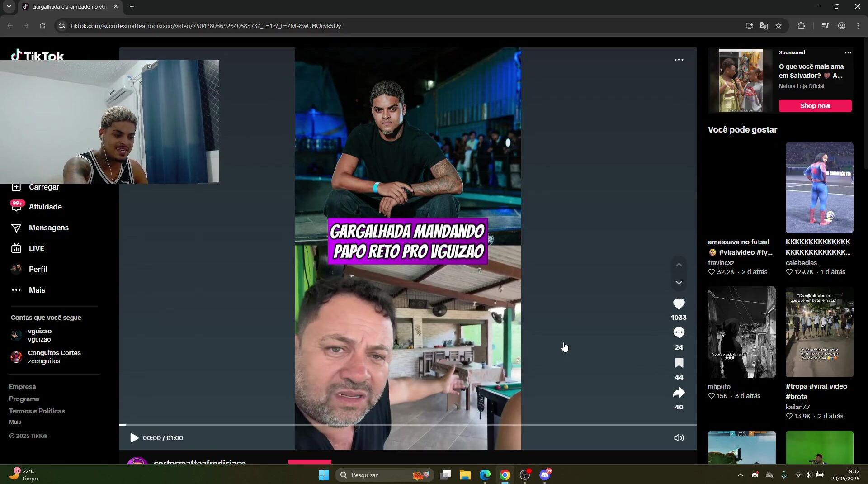
Task: Open Perfil page
Action: pos(38,270)
